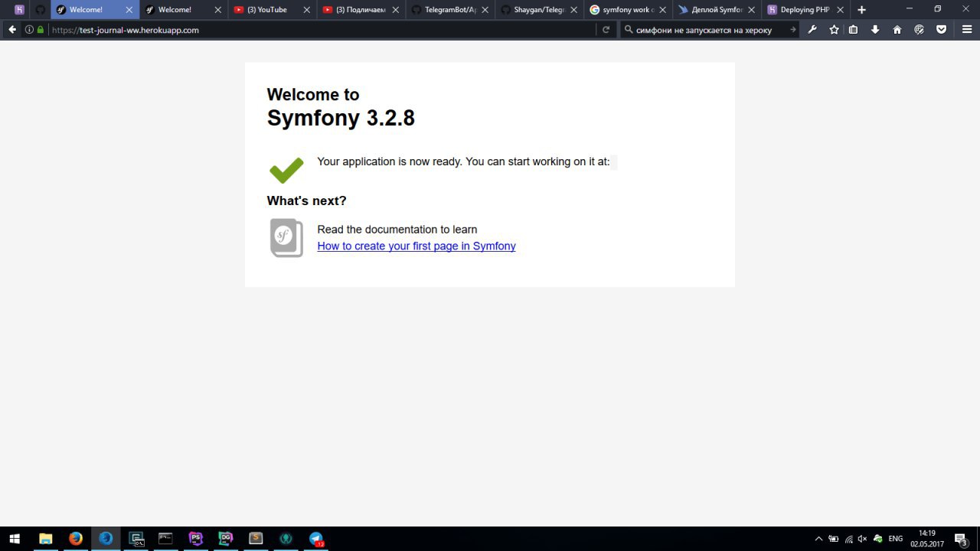This screenshot has width=980, height=551.
Task: Switch to the (3) Подличаем YouTube tab
Action: click(x=361, y=10)
